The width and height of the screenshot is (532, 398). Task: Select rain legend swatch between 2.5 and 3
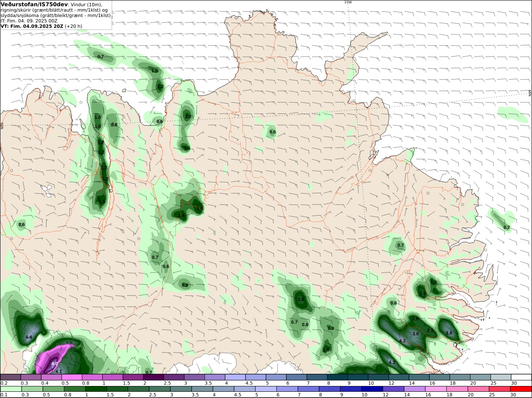[159, 389]
